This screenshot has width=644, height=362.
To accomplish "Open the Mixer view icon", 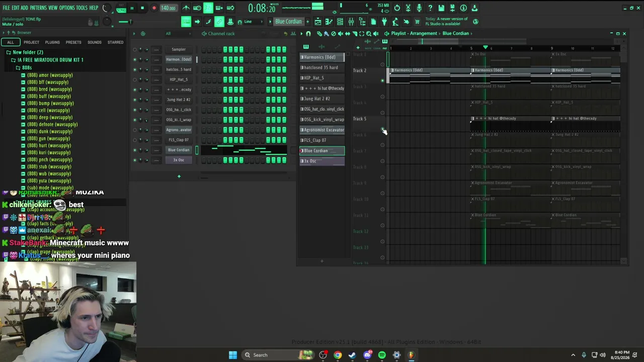I will (x=351, y=22).
